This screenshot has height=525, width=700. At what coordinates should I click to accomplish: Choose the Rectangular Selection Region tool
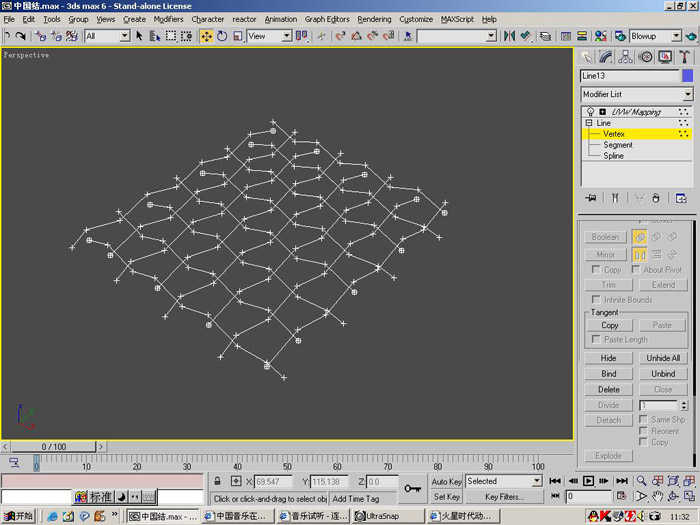[x=171, y=36]
